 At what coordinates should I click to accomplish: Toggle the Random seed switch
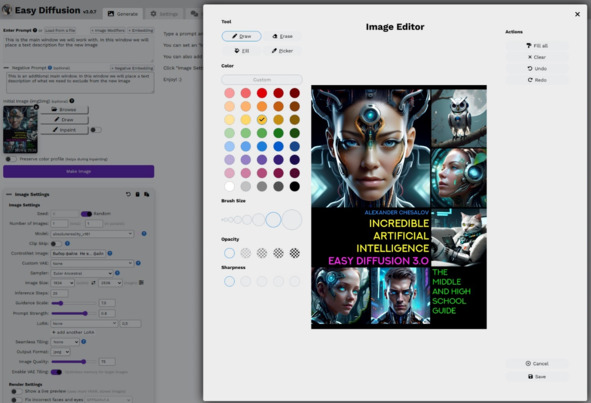point(86,214)
